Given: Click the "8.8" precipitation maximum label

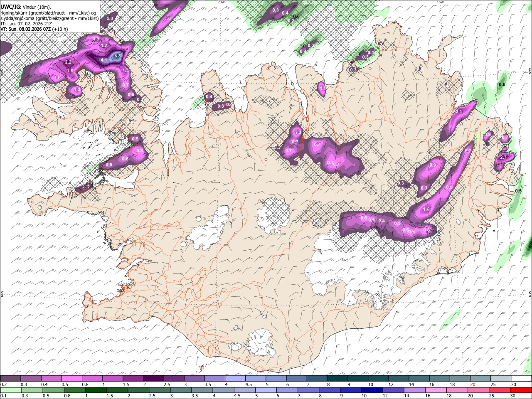Looking at the screenshot, I should (117, 56).
